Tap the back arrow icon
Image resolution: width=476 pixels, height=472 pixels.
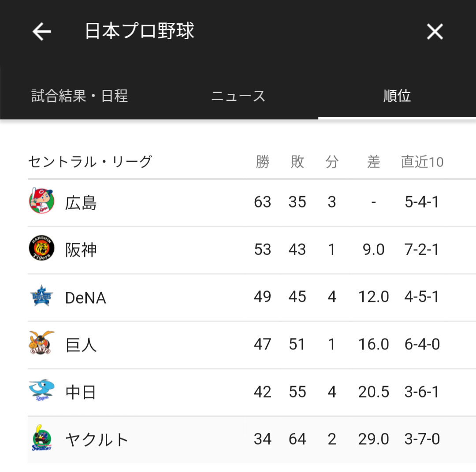[41, 32]
